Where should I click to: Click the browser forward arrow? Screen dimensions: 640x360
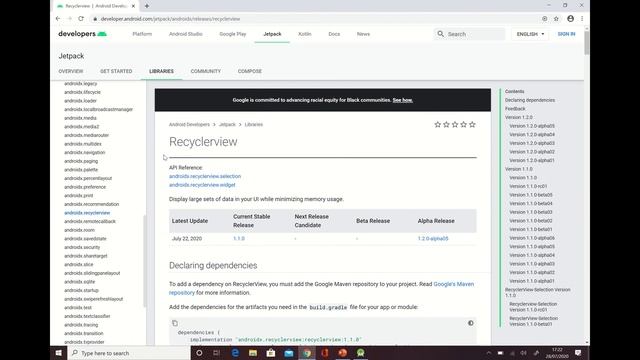(69, 19)
